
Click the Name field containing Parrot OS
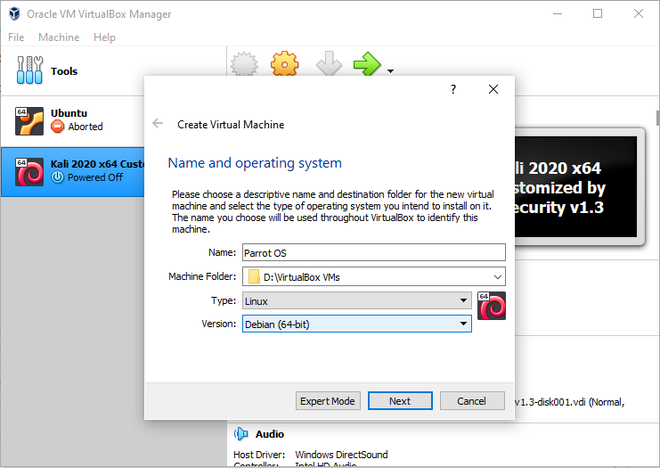click(374, 253)
